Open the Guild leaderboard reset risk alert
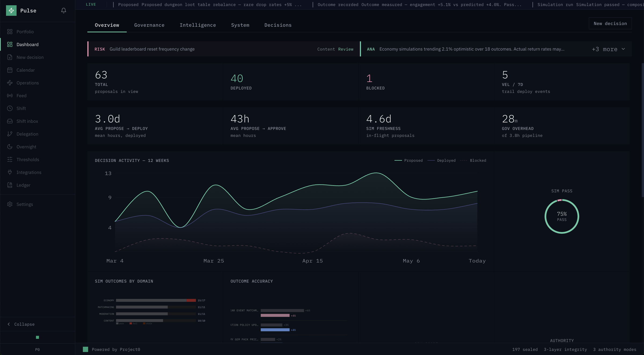The height and width of the screenshot is (355, 644). (x=224, y=49)
